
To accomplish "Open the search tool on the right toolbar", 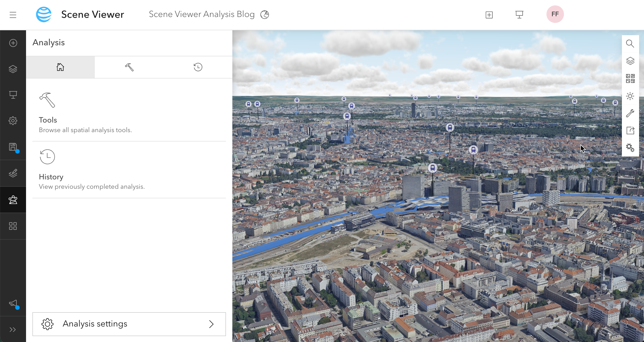I will 630,43.
